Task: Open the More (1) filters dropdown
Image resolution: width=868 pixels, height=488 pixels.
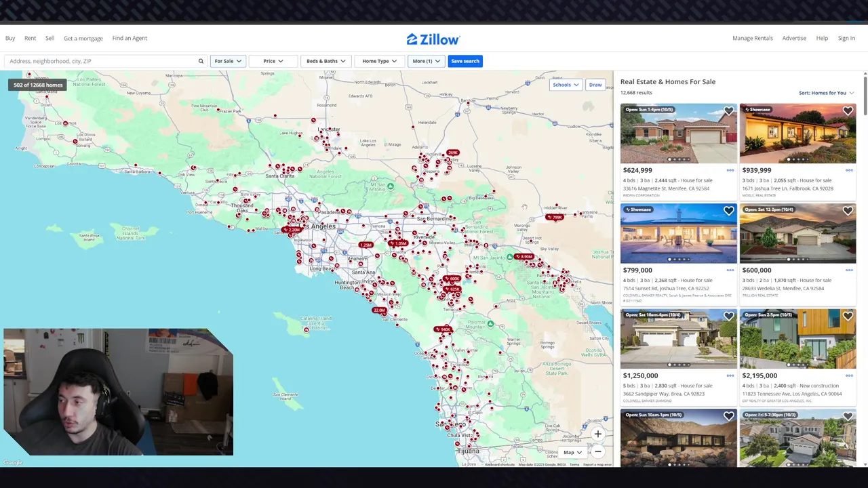Action: click(426, 61)
